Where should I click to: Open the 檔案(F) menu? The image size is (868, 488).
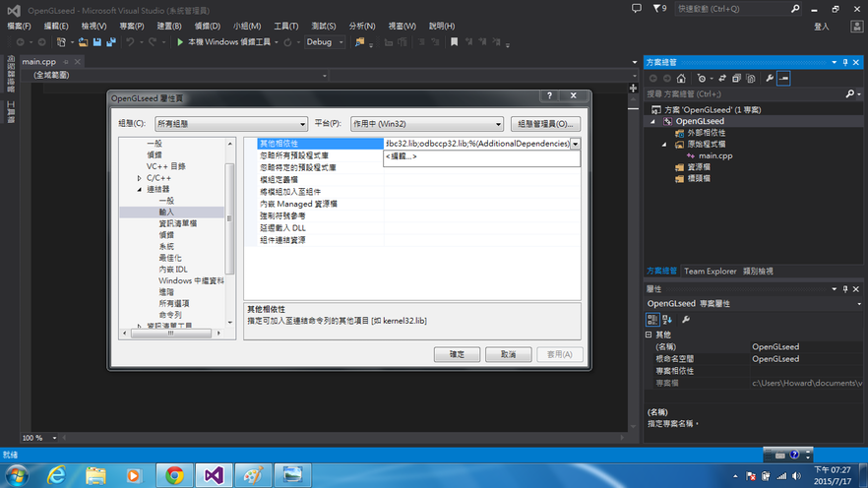point(20,26)
